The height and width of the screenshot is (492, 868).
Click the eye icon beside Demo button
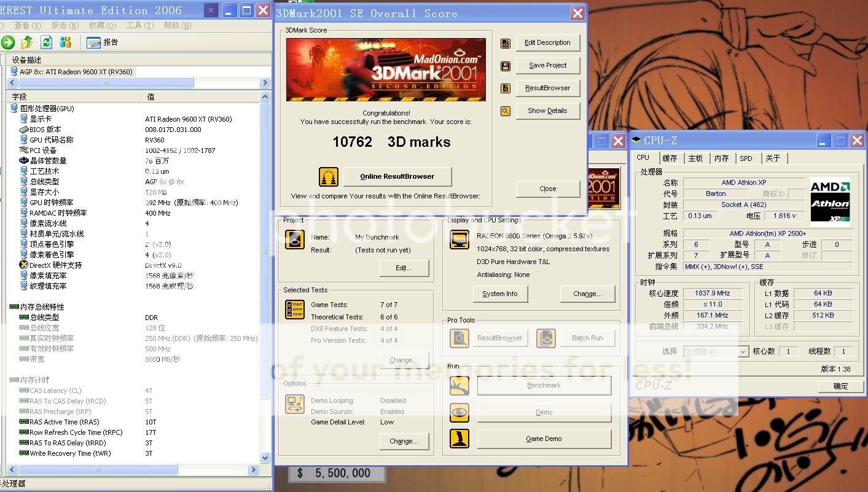point(459,413)
